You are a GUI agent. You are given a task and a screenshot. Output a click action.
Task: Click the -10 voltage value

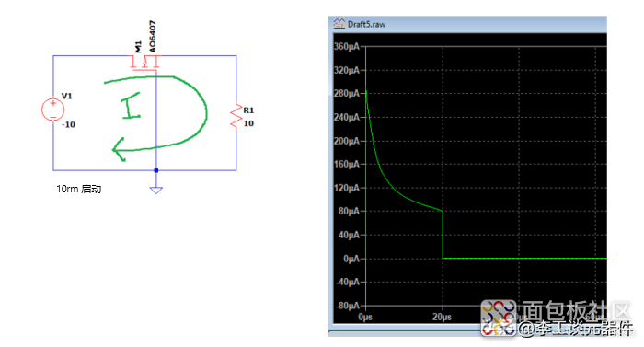[69, 124]
